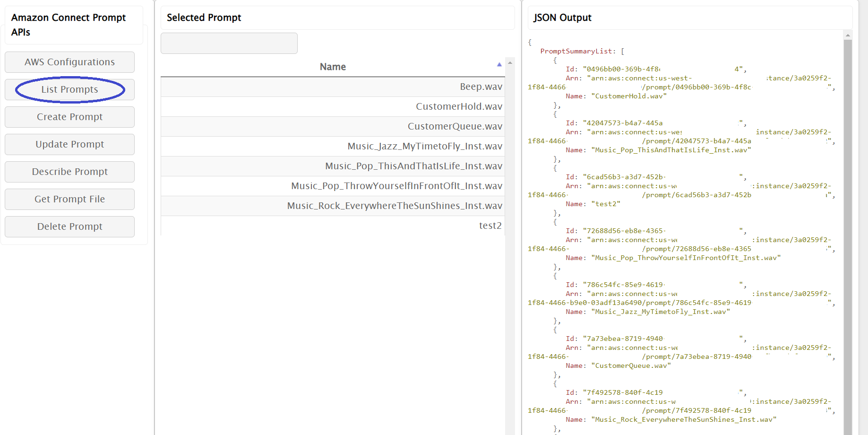This screenshot has width=868, height=435.
Task: Click the Amazon Connect Prompt APIs title
Action: (x=69, y=25)
